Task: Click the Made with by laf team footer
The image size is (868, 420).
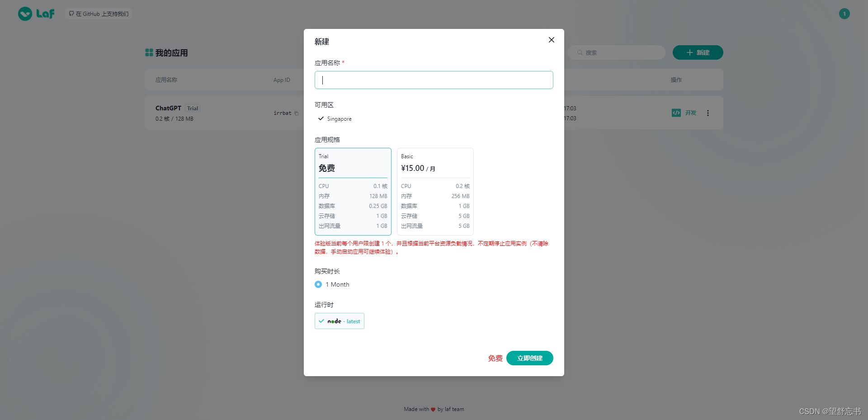Action: pyautogui.click(x=434, y=409)
